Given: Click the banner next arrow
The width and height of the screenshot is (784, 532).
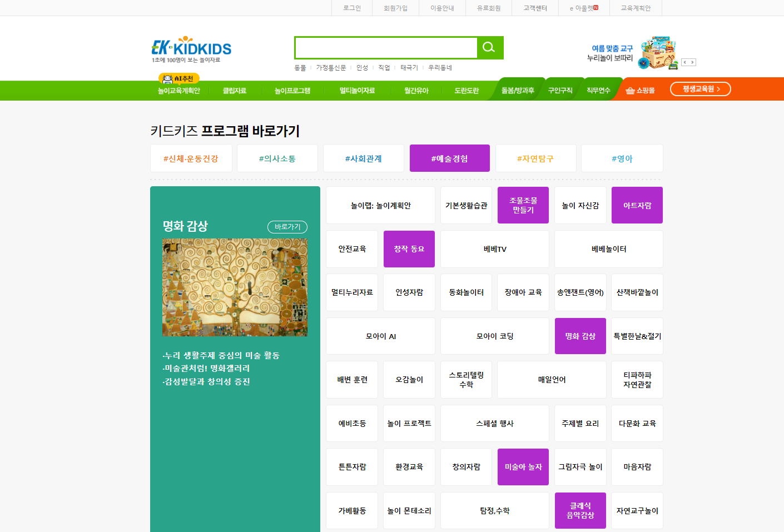Looking at the screenshot, I should click(692, 62).
